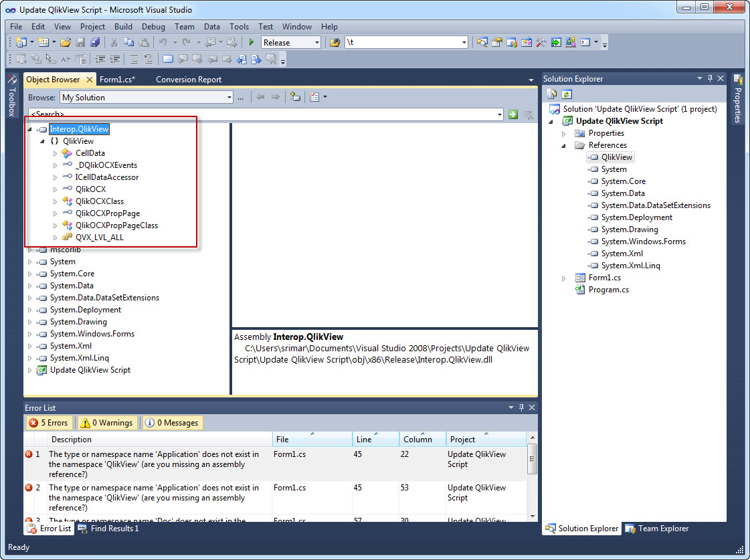Open the Properties Window toolbar icon

(497, 42)
